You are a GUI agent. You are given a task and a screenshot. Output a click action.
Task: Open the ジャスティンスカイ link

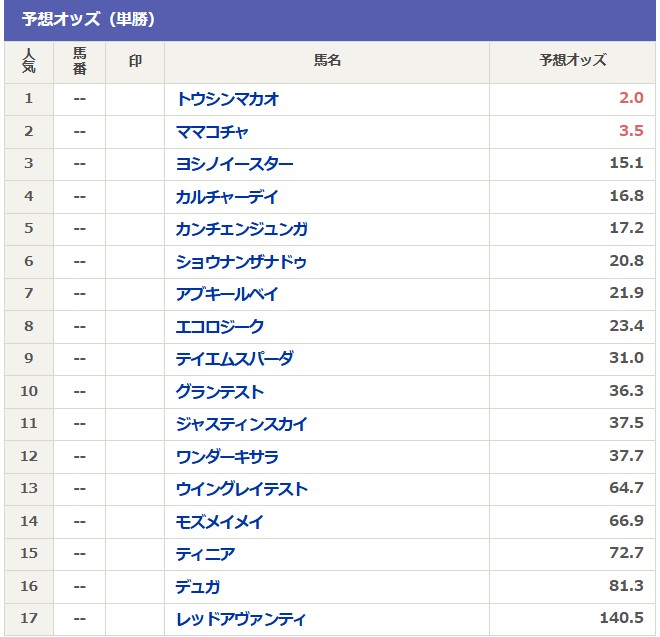pos(241,424)
